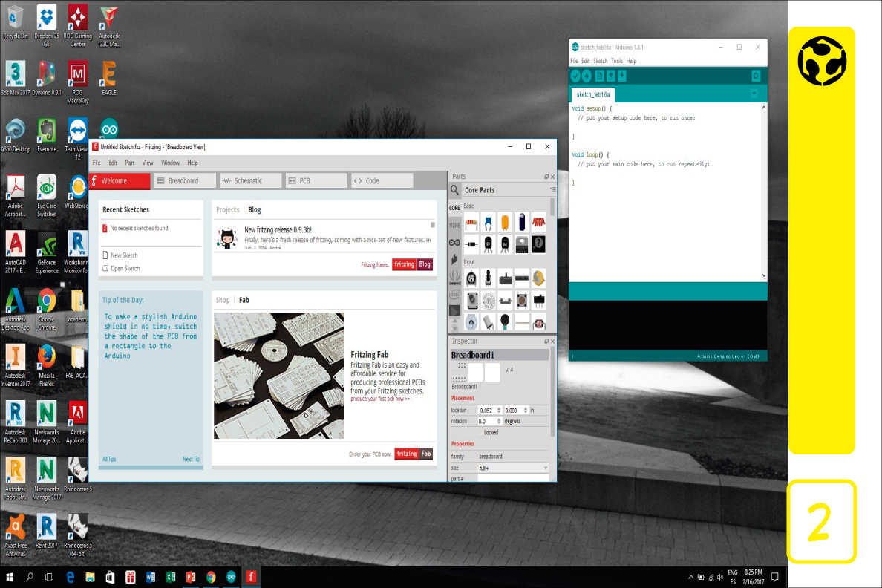The width and height of the screenshot is (882, 588).
Task: Open the Intel parts bin tab
Action: tap(454, 294)
